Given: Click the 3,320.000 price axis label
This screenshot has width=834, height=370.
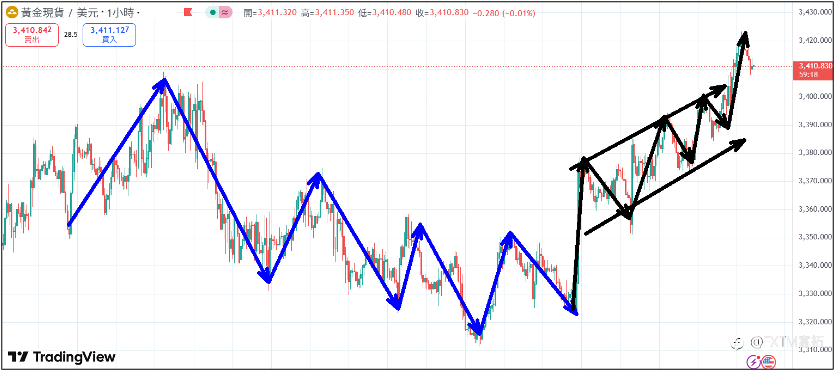Looking at the screenshot, I should (815, 322).
